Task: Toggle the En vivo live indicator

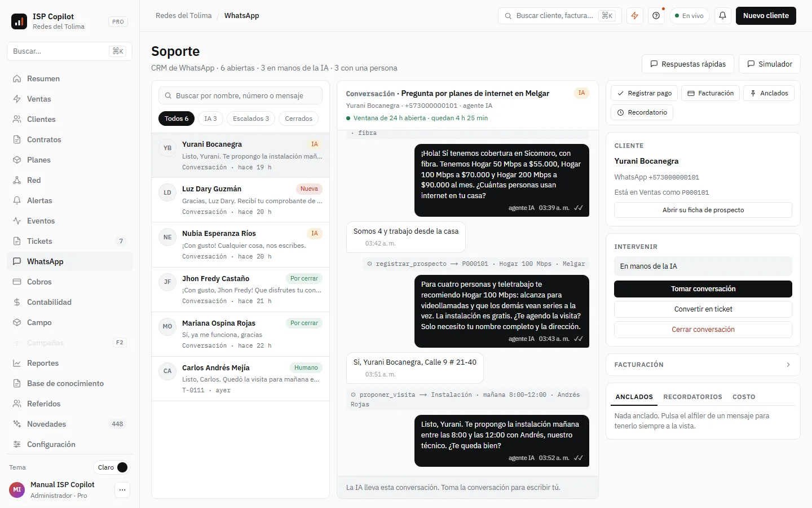Action: (x=690, y=16)
